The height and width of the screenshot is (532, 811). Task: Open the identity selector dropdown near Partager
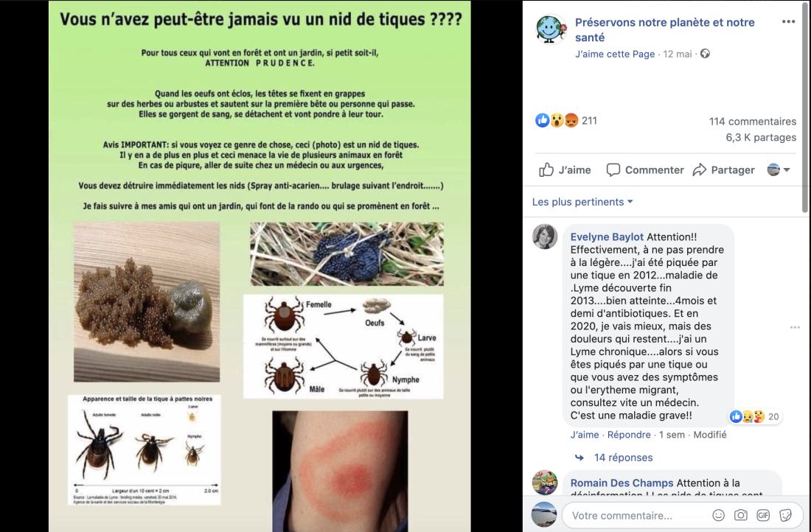click(x=779, y=169)
